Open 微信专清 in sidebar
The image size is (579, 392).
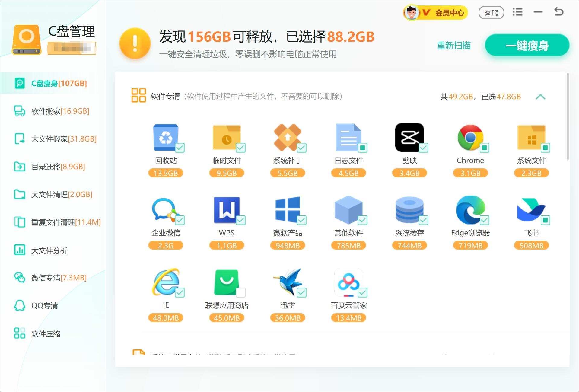coord(53,278)
